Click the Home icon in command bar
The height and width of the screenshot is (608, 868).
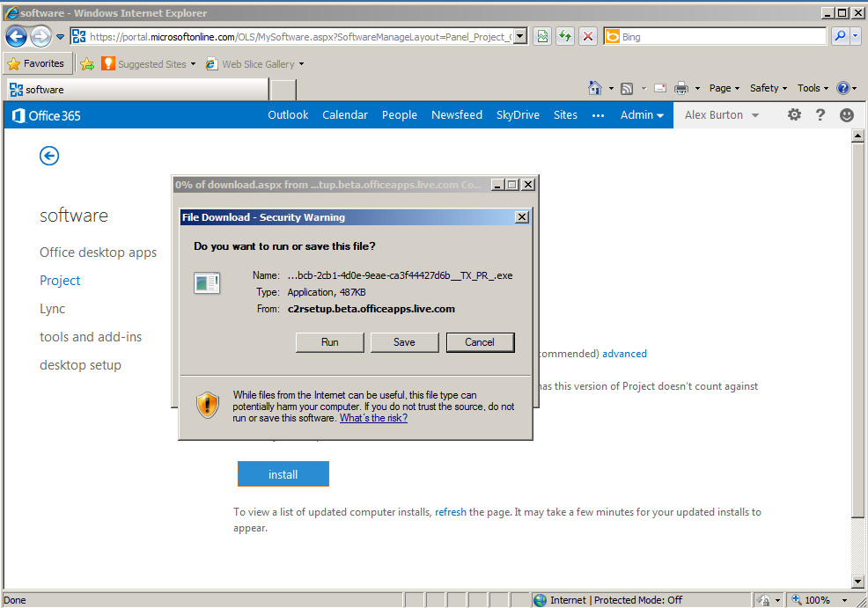tap(595, 88)
